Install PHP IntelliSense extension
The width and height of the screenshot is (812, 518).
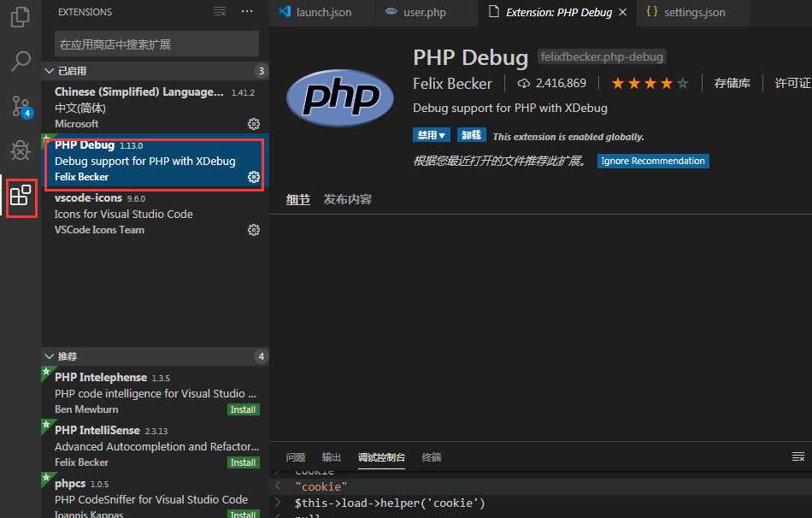[x=243, y=462]
